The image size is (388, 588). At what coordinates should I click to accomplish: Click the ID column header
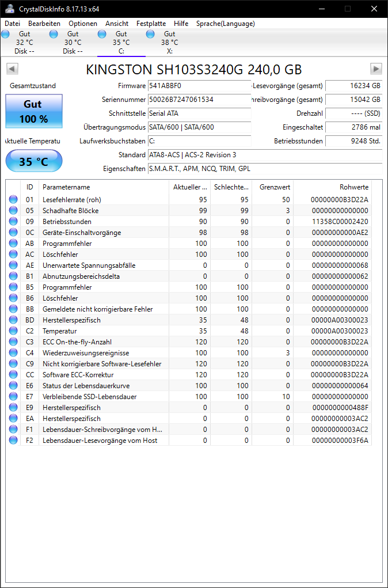click(29, 187)
